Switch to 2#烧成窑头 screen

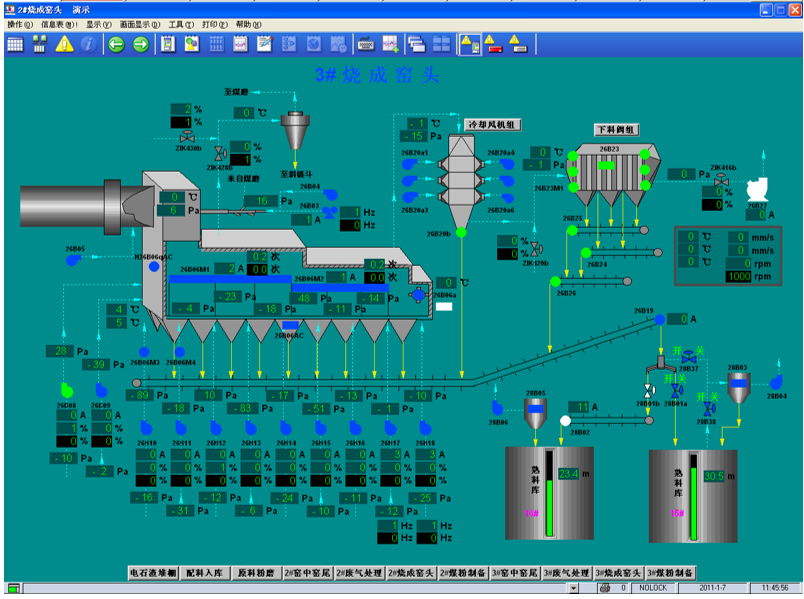[x=411, y=573]
